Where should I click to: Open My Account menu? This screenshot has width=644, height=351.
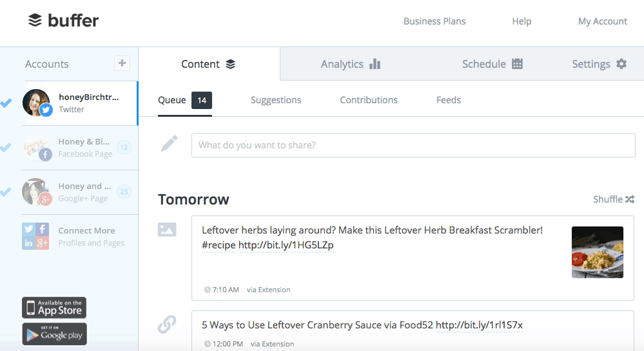click(x=603, y=21)
